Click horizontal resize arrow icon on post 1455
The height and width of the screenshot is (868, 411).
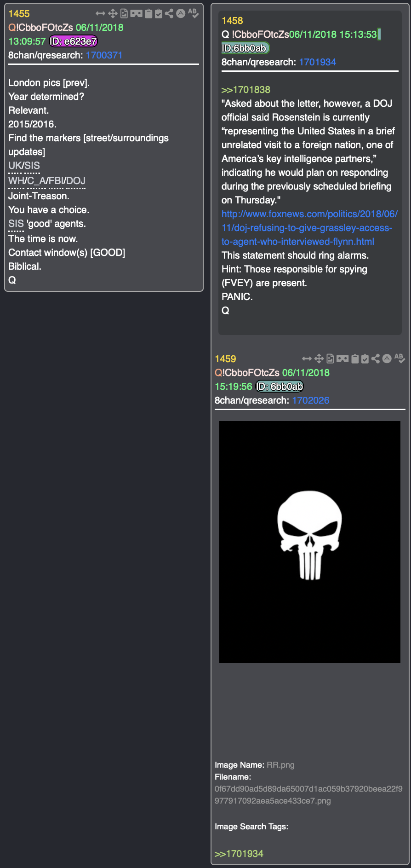[x=100, y=14]
